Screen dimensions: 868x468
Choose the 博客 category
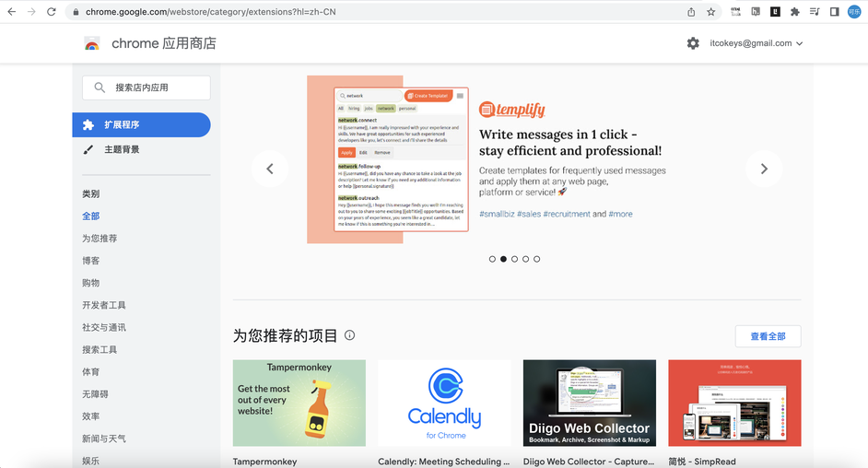click(x=91, y=261)
